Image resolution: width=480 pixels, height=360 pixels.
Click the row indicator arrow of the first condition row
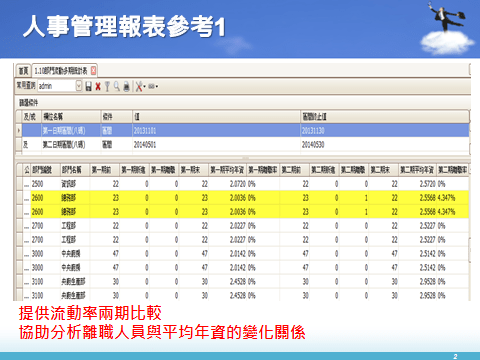click(19, 130)
